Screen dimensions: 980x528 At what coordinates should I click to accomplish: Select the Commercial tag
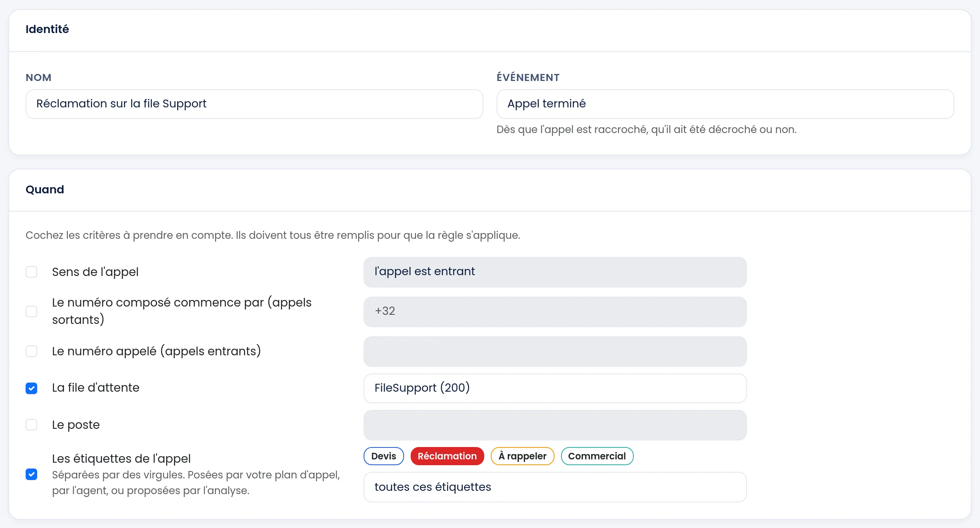click(x=597, y=456)
